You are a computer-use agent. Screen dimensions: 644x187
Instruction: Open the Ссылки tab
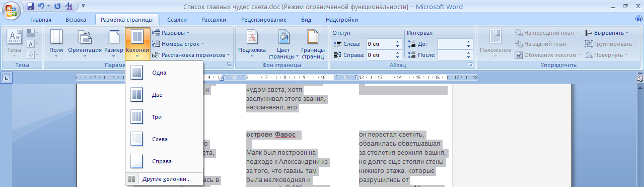[x=177, y=20]
